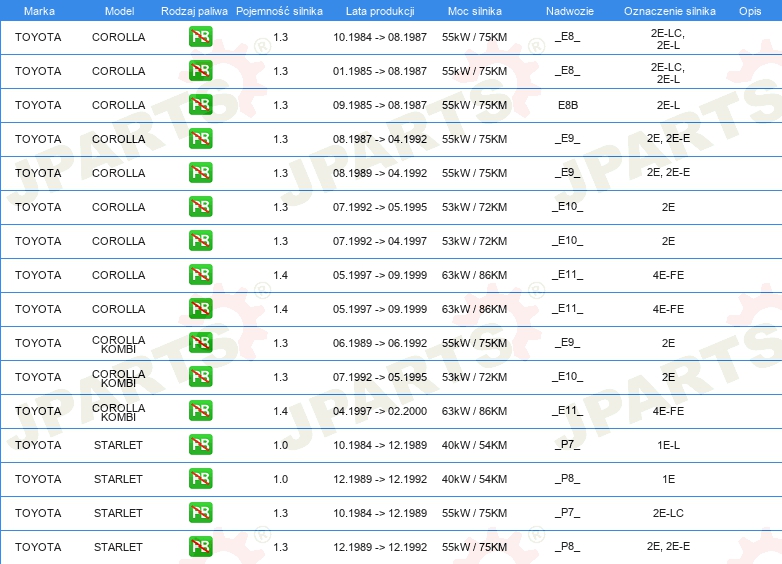Click fuel icon in Starlet 2E-LC row
Viewport: 782px width, 564px height.
pyautogui.click(x=200, y=513)
